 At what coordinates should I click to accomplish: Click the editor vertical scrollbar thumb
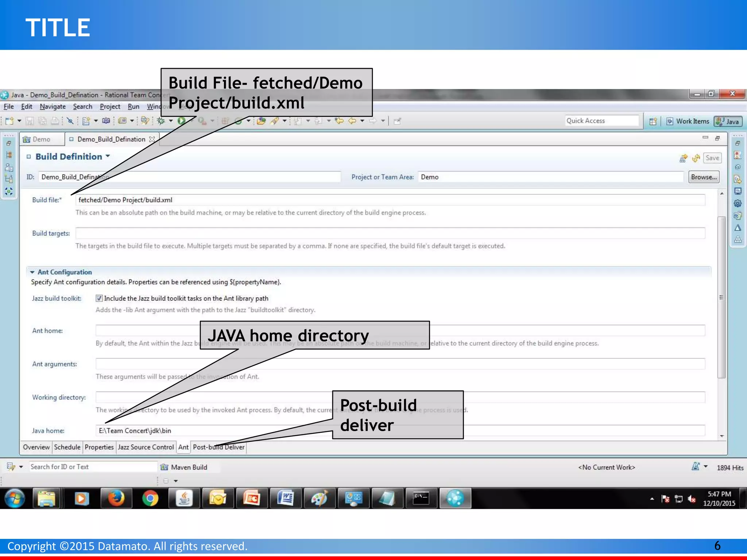(721, 297)
